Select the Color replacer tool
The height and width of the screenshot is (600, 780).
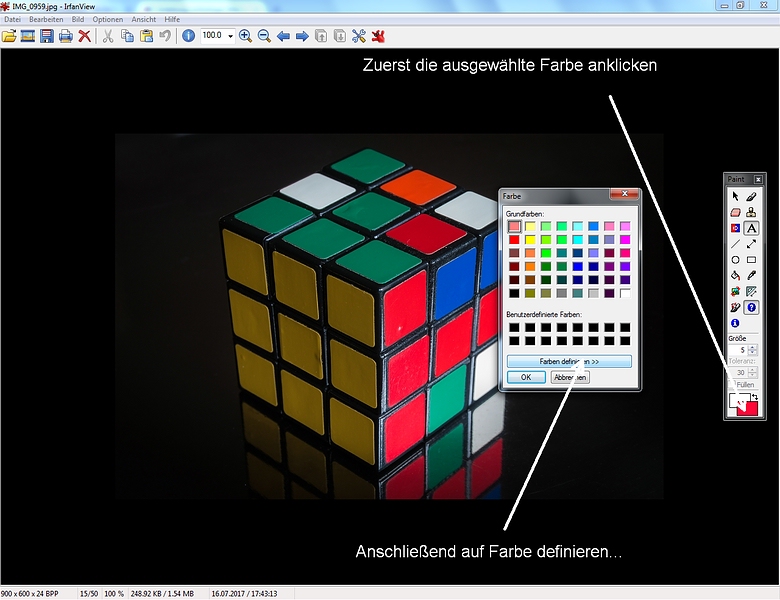click(735, 228)
